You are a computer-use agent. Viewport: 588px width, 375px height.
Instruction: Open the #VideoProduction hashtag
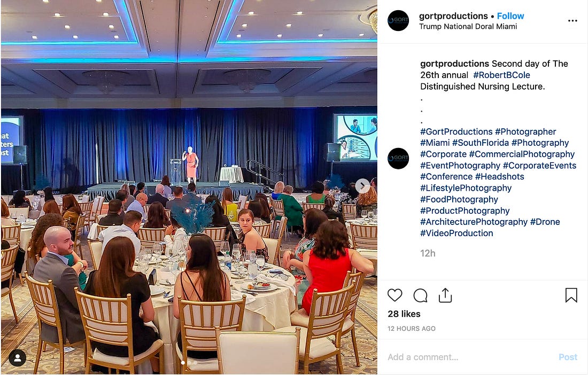[457, 233]
